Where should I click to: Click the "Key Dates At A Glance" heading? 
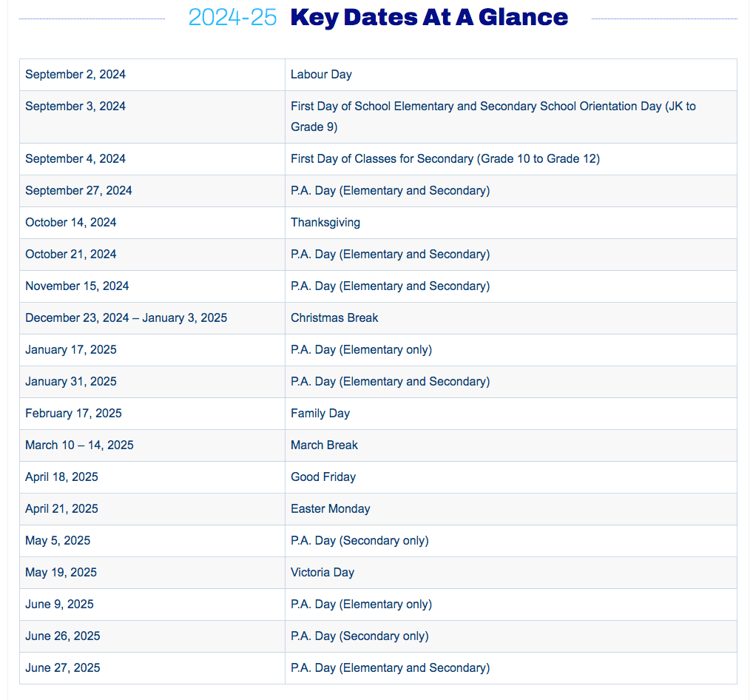point(429,17)
